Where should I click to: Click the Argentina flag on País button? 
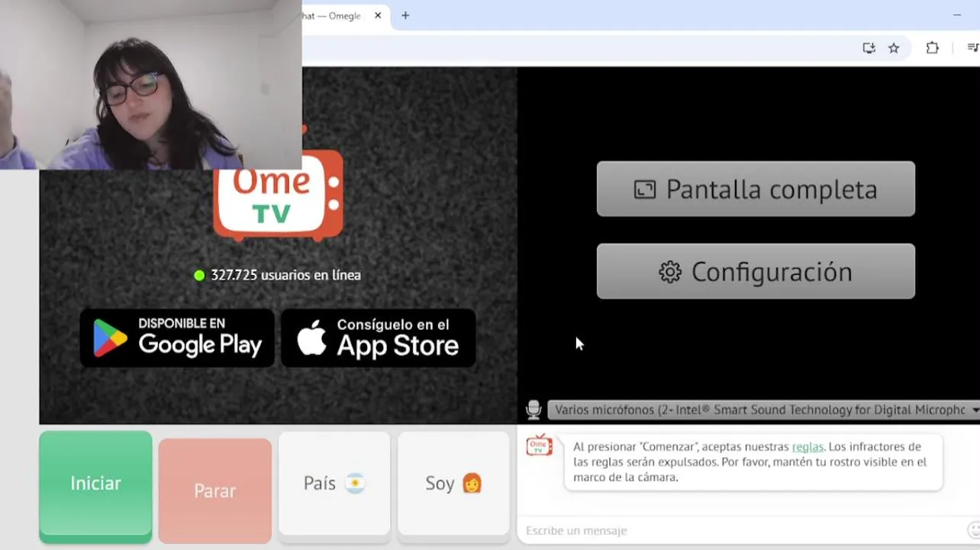355,484
